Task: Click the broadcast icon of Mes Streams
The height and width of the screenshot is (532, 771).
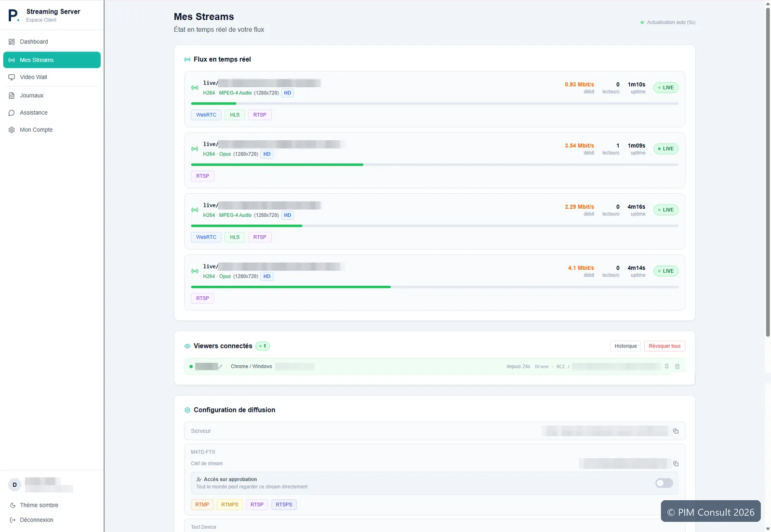Action: point(12,60)
